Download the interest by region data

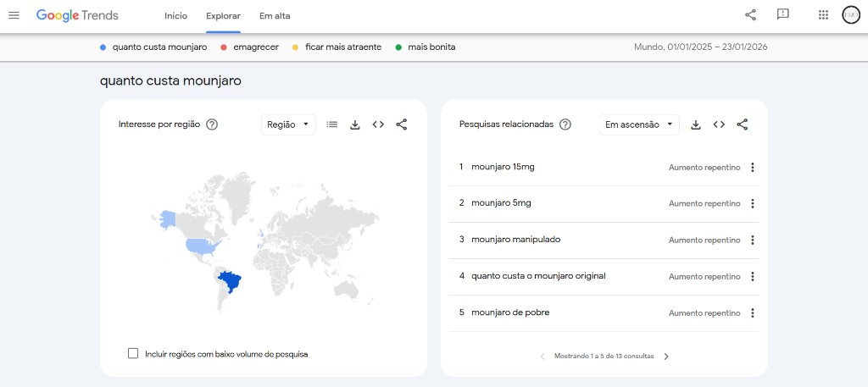pyautogui.click(x=355, y=124)
